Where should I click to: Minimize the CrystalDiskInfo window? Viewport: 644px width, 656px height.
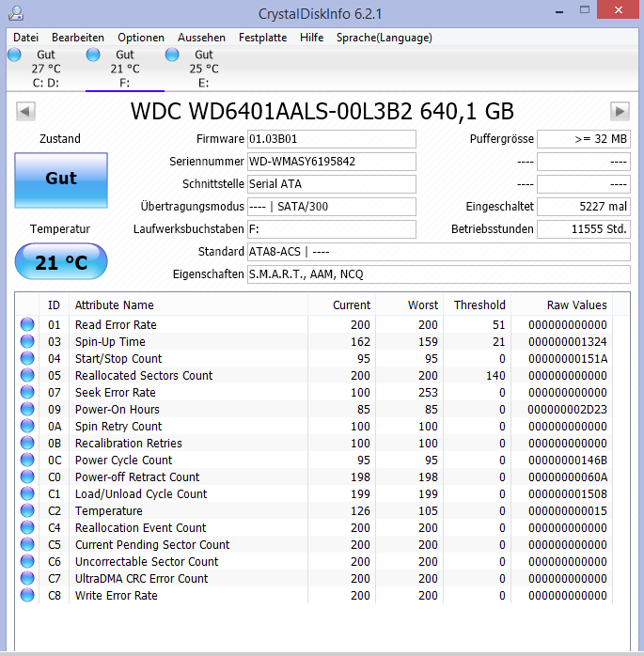(x=559, y=10)
